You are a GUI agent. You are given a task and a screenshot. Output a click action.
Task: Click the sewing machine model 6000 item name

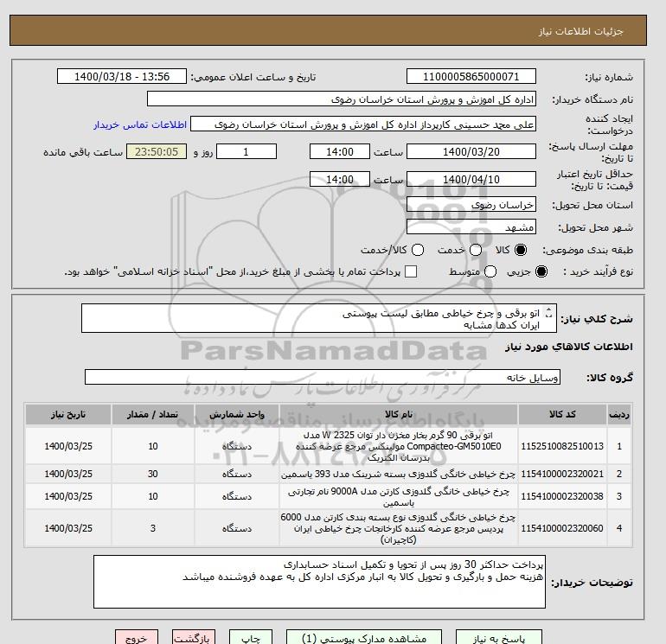coord(399,528)
